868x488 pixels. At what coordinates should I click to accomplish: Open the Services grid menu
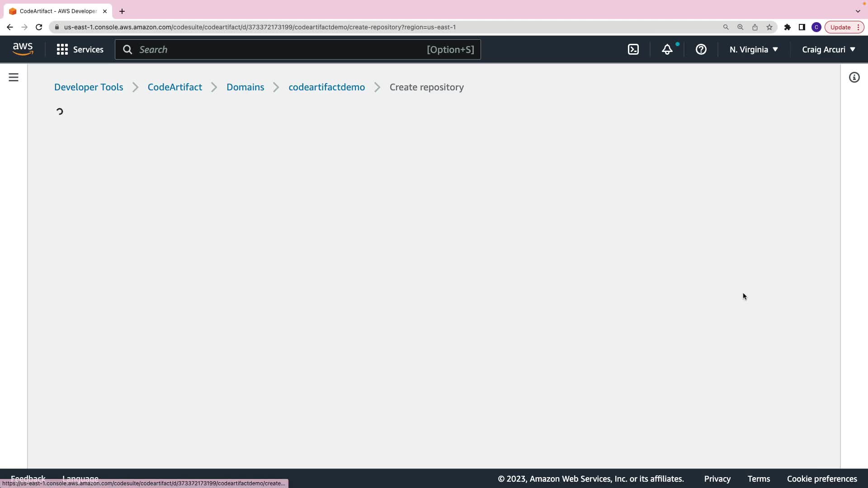click(x=80, y=50)
